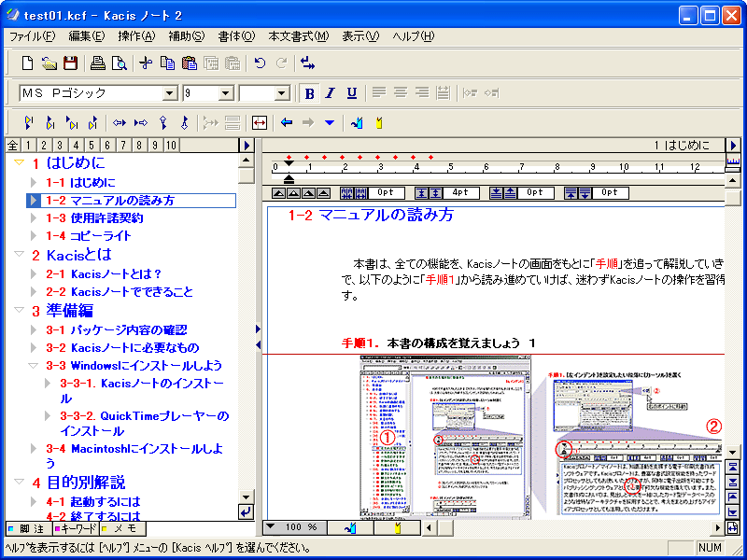Select 2-2 Kacisノートでできること in outline
747x560 pixels.
point(120,291)
